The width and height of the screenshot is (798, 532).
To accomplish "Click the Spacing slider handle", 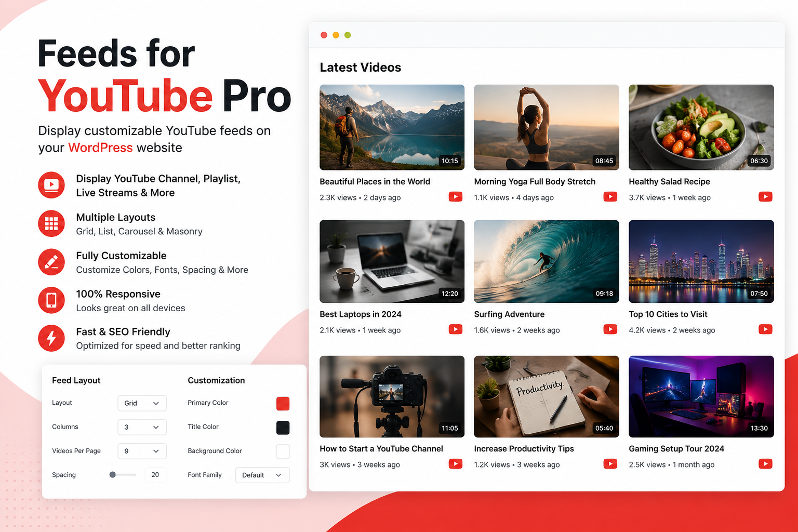I will pos(113,475).
